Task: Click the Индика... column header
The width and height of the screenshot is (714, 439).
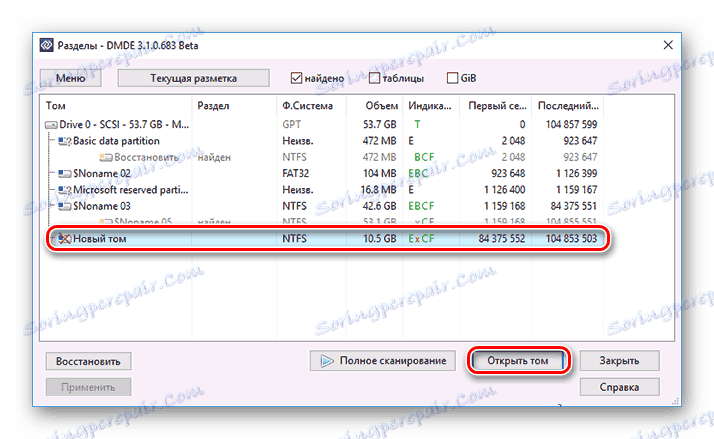Action: (430, 106)
